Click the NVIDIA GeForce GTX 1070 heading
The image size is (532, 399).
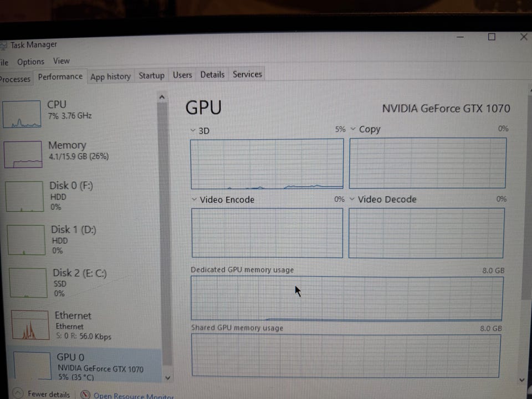pos(446,109)
